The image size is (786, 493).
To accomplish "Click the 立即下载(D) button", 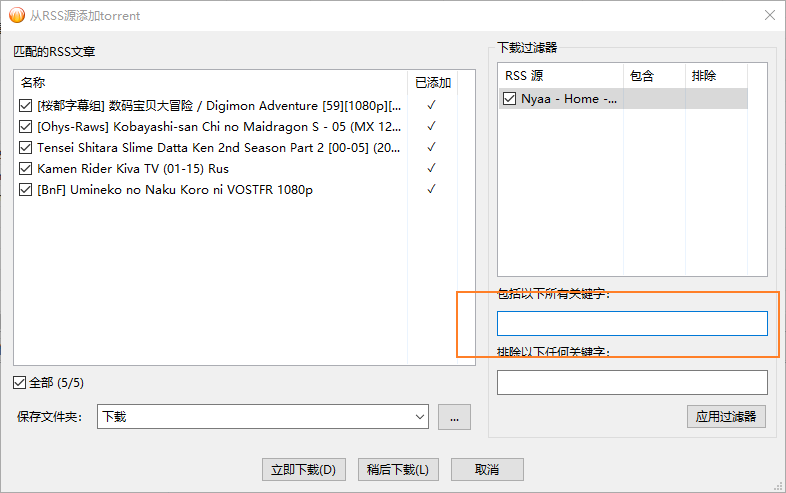I will click(304, 469).
